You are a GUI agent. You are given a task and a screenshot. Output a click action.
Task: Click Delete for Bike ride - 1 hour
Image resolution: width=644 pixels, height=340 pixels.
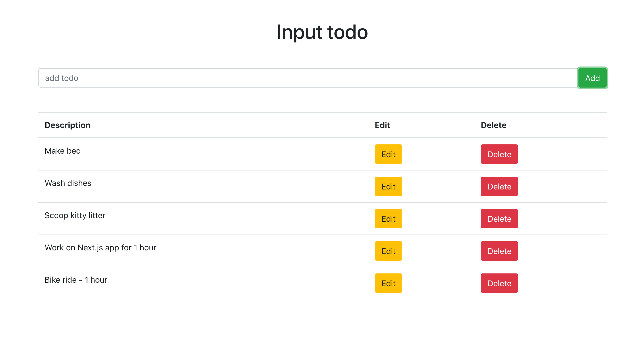coord(499,283)
